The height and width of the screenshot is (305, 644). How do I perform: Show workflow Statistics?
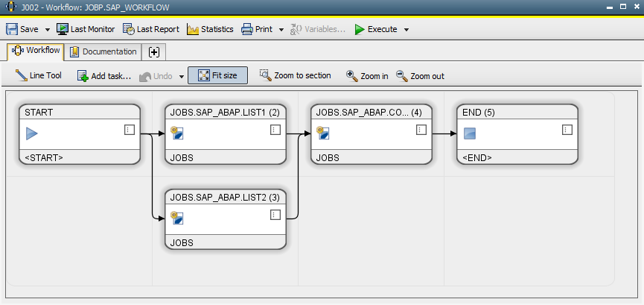(x=210, y=30)
